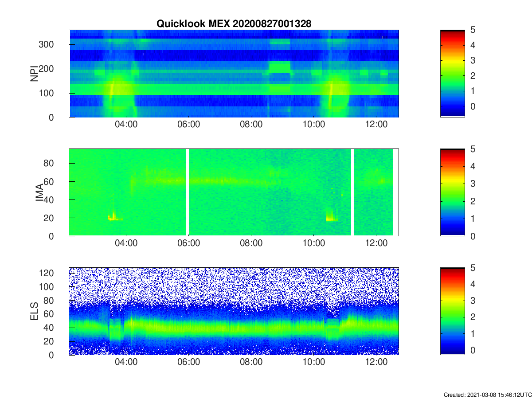The height and width of the screenshot is (399, 532).
Task: Click the 0 label on ELS color bar
Action: [x=473, y=350]
